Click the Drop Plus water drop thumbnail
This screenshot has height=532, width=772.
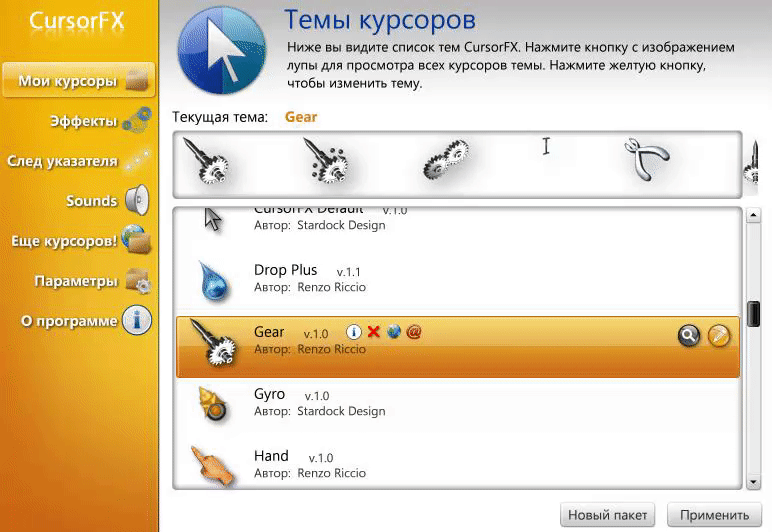[x=214, y=281]
